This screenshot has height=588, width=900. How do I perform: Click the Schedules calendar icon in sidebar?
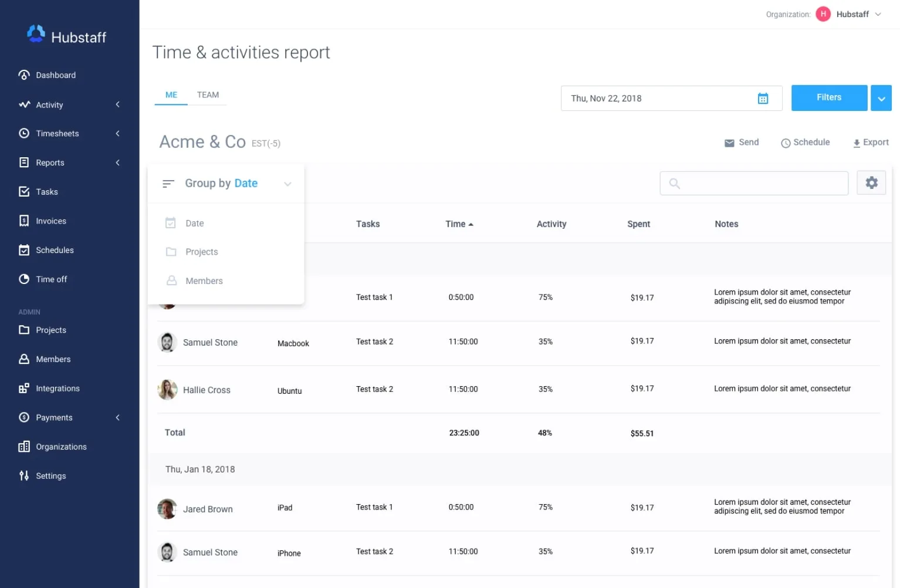(x=24, y=250)
